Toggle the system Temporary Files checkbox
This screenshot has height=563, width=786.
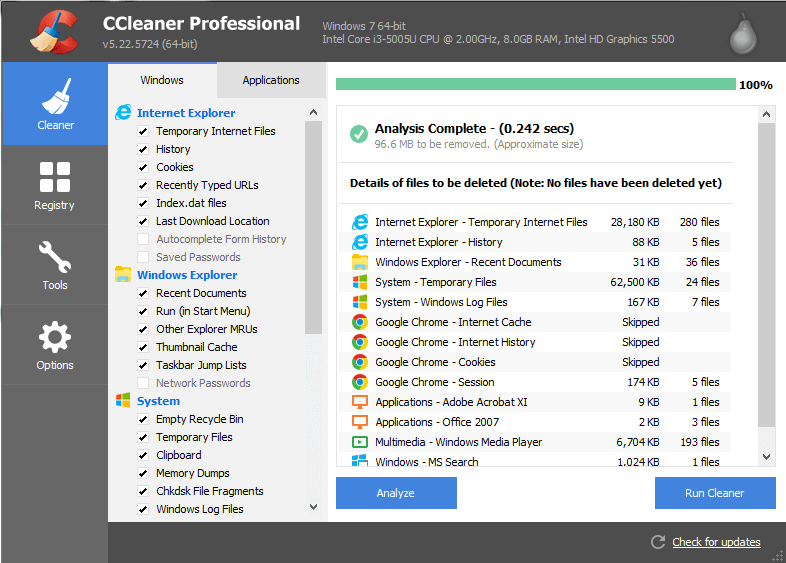[x=143, y=437]
